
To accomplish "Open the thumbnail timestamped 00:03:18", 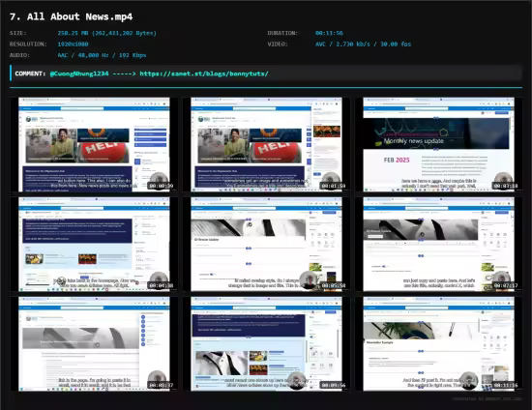I will point(439,144).
